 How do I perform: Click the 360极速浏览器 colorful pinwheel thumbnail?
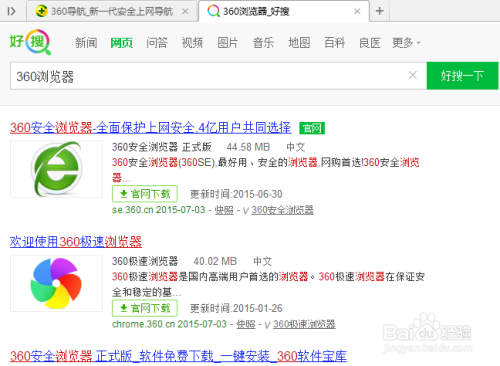click(56, 283)
